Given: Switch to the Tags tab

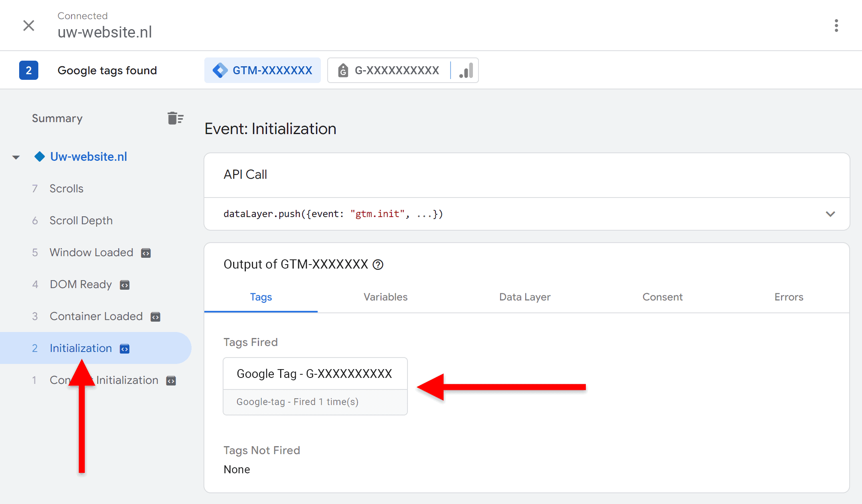Looking at the screenshot, I should pyautogui.click(x=261, y=297).
